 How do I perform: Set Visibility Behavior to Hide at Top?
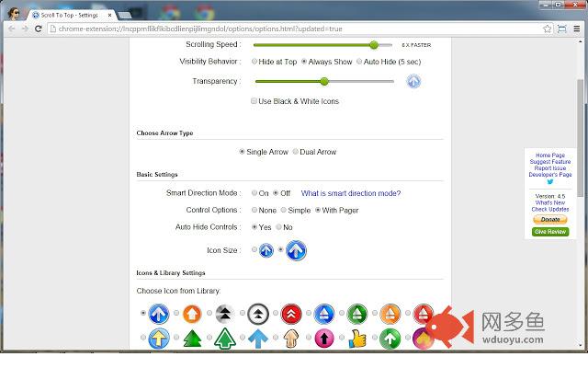254,61
